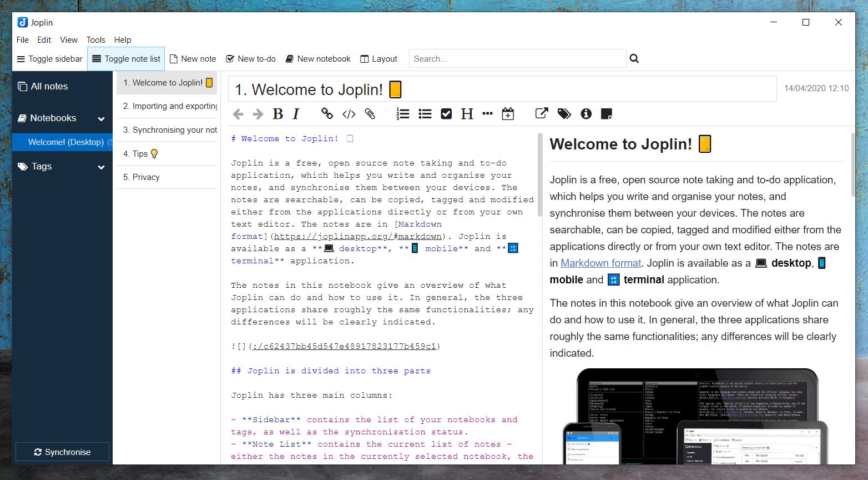
Task: Click the Search input field
Action: tap(517, 59)
